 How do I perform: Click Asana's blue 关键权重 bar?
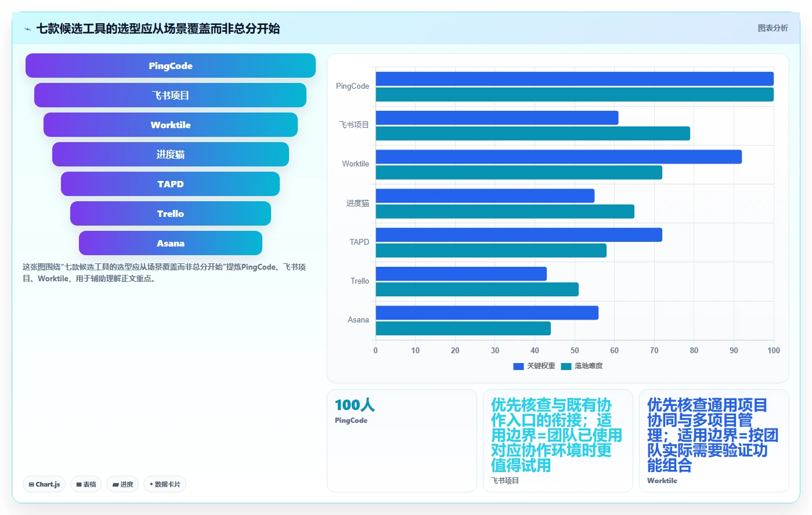pyautogui.click(x=487, y=313)
